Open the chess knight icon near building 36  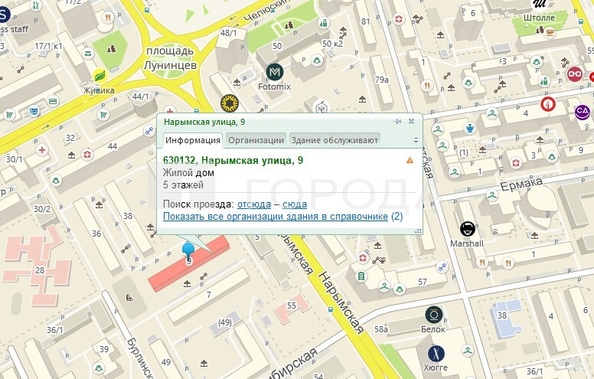[129, 297]
